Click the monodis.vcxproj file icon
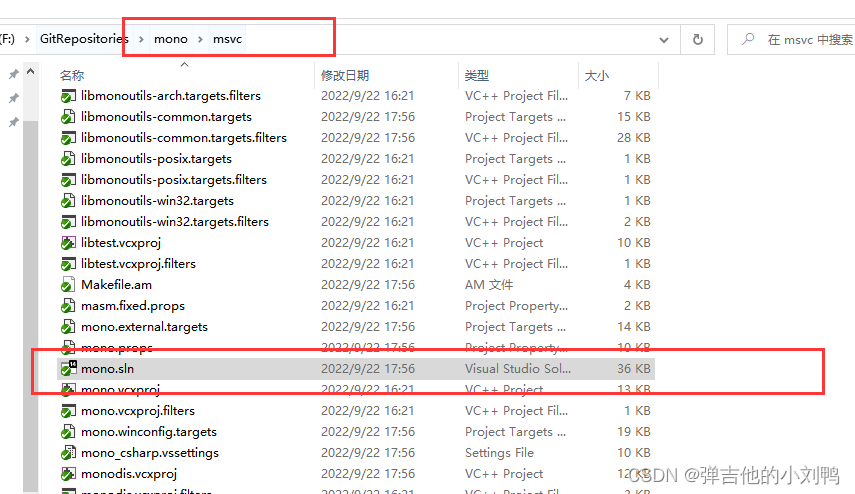This screenshot has width=855, height=494. 68,474
